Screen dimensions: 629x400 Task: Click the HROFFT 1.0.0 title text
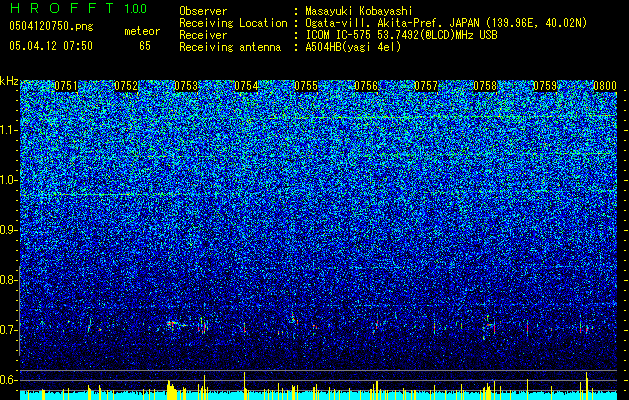(78, 8)
